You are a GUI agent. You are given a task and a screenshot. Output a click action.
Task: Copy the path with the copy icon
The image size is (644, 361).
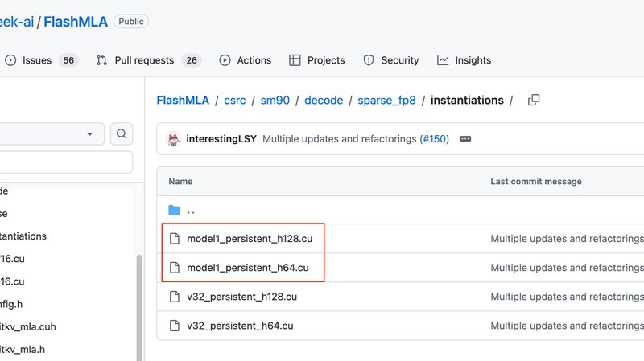534,100
